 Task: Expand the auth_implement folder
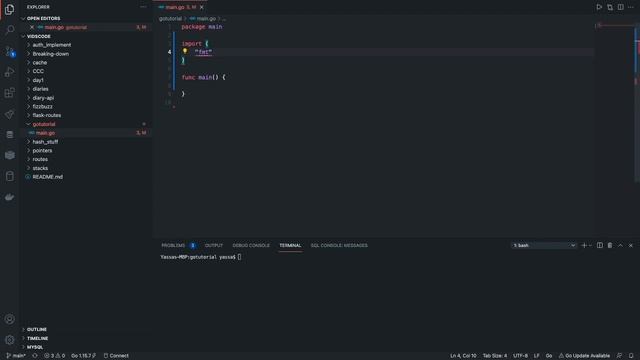coord(52,45)
